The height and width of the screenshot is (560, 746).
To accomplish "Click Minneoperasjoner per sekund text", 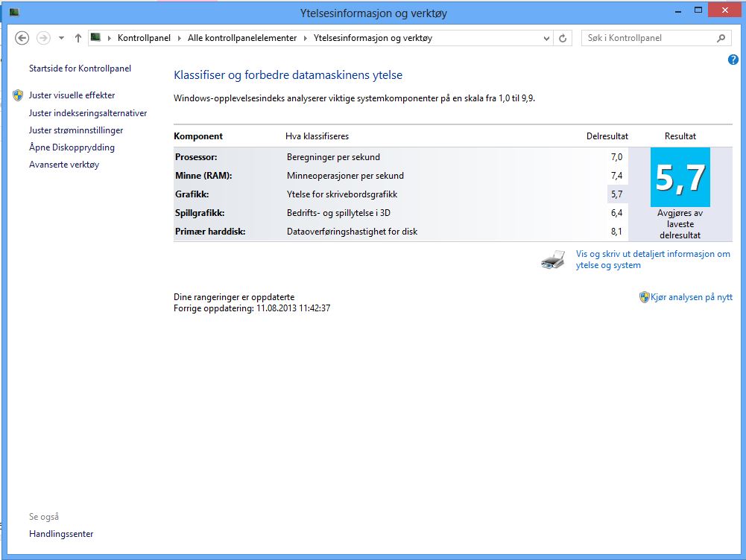I will coord(345,176).
